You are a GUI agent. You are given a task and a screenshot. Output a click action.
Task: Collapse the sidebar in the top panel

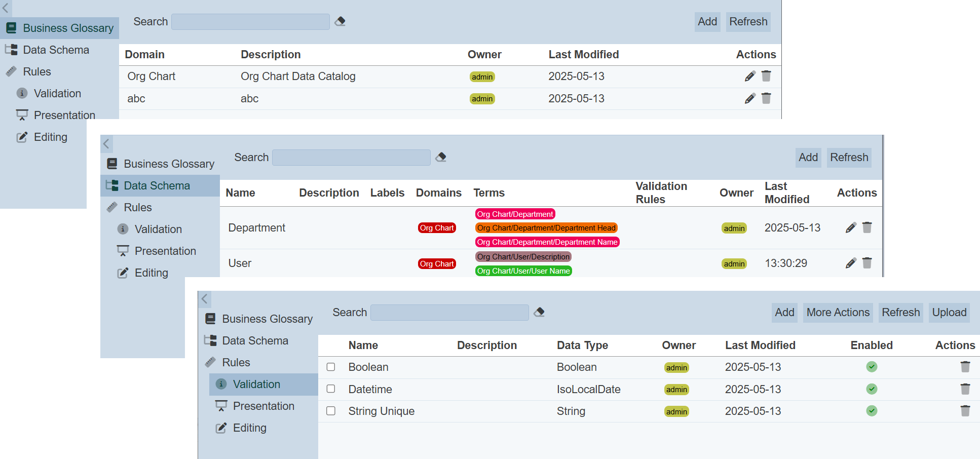point(6,8)
